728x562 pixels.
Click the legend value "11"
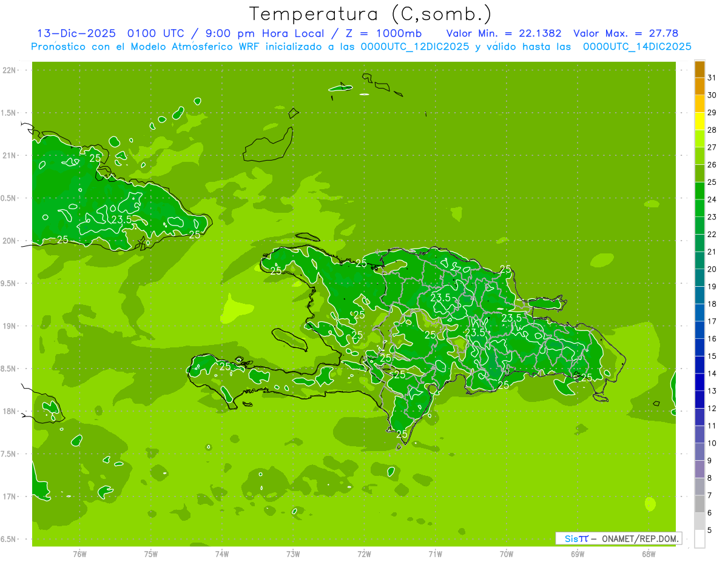(x=712, y=426)
